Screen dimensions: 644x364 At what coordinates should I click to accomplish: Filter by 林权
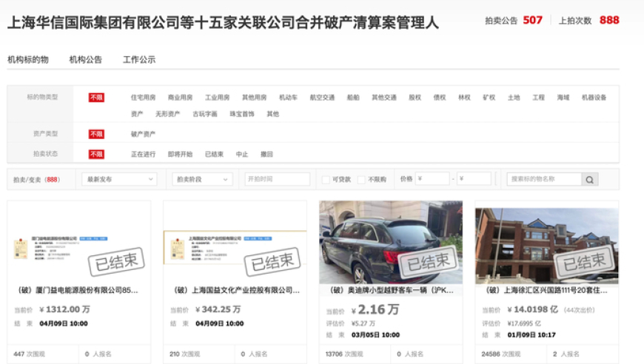point(464,98)
